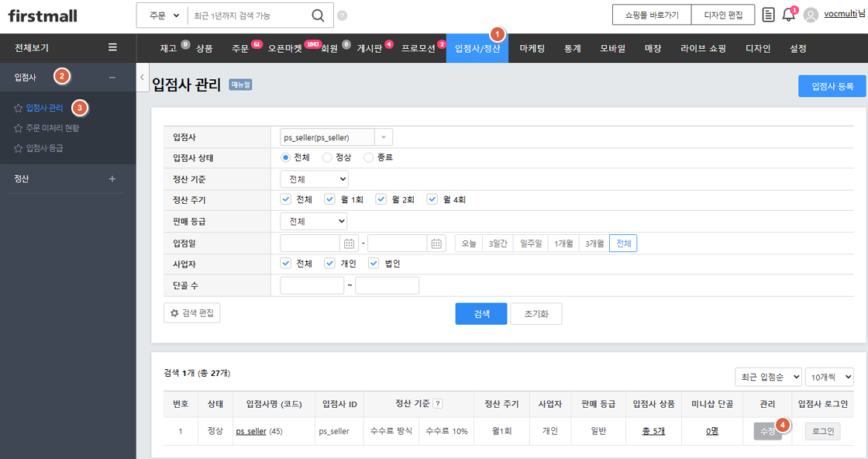Click the top search text field
The width and height of the screenshot is (868, 459).
point(248,16)
